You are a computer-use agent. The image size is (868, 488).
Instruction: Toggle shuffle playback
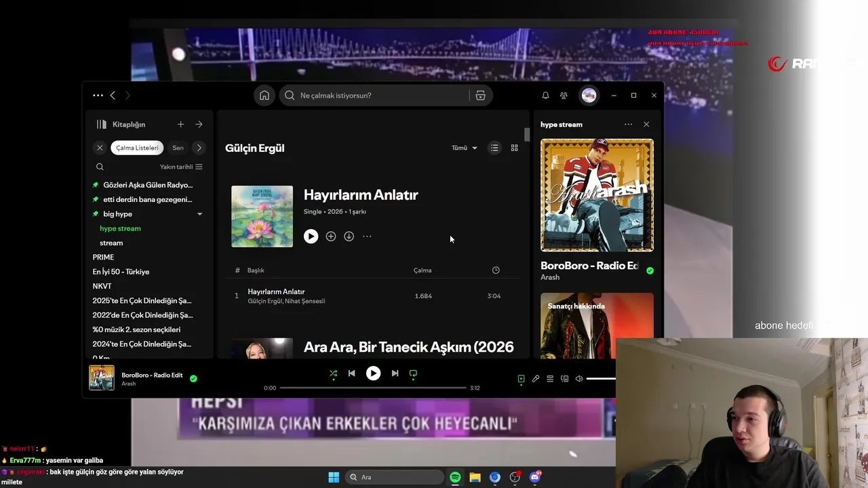(333, 373)
